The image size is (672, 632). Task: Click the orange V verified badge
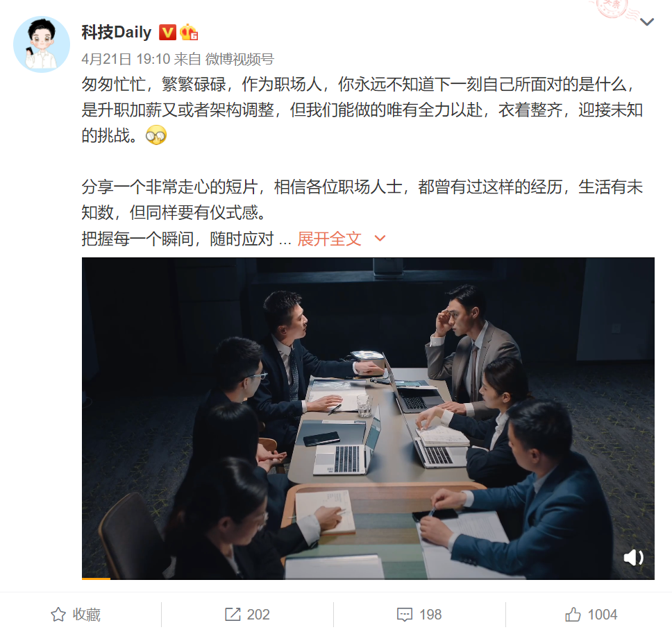[167, 33]
